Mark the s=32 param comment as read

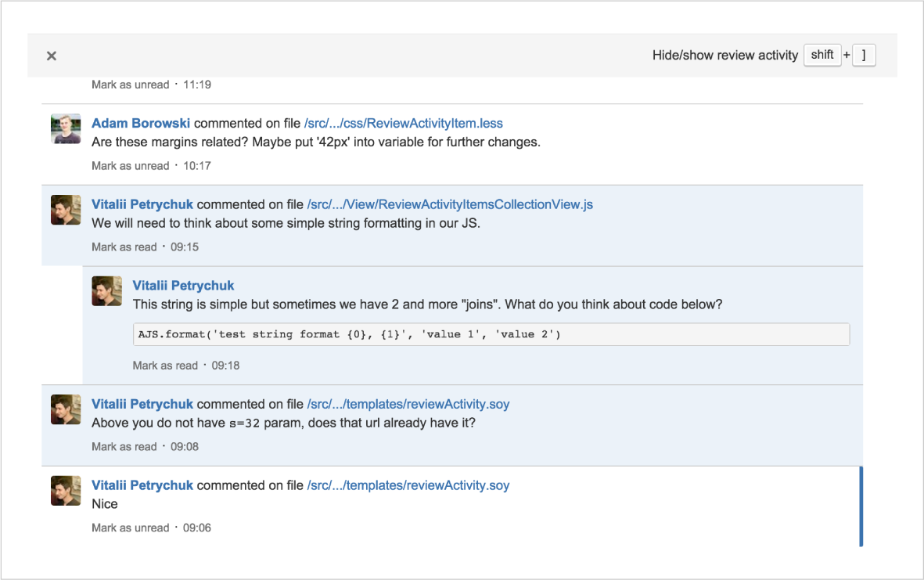[124, 446]
